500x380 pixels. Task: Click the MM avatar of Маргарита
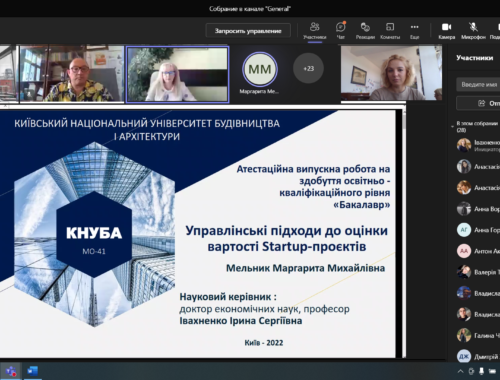click(260, 69)
